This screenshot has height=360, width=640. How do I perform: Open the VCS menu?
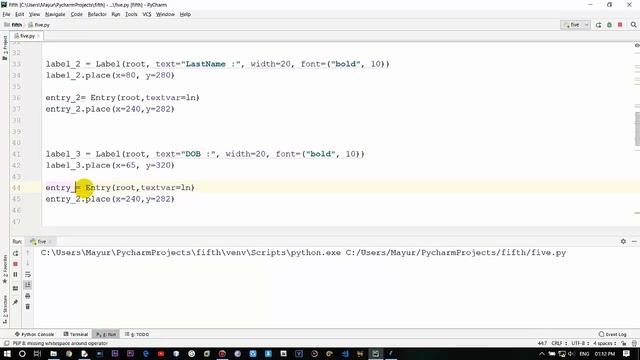(147, 14)
